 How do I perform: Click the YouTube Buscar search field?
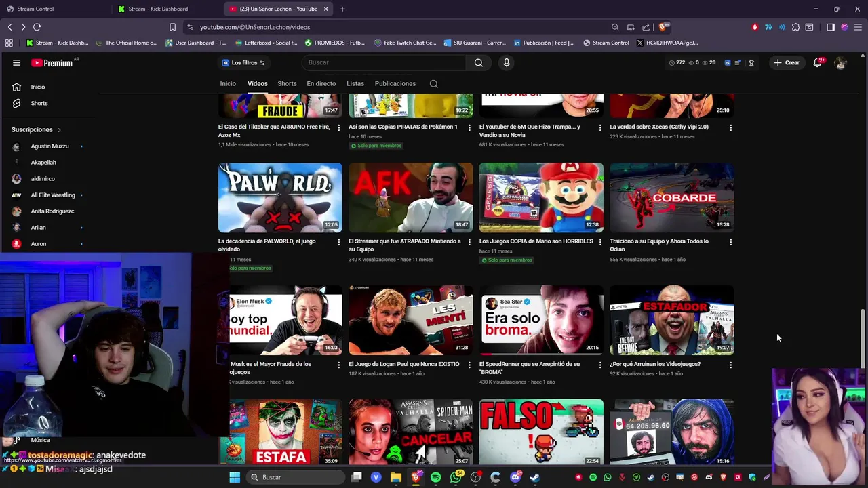[x=384, y=62]
